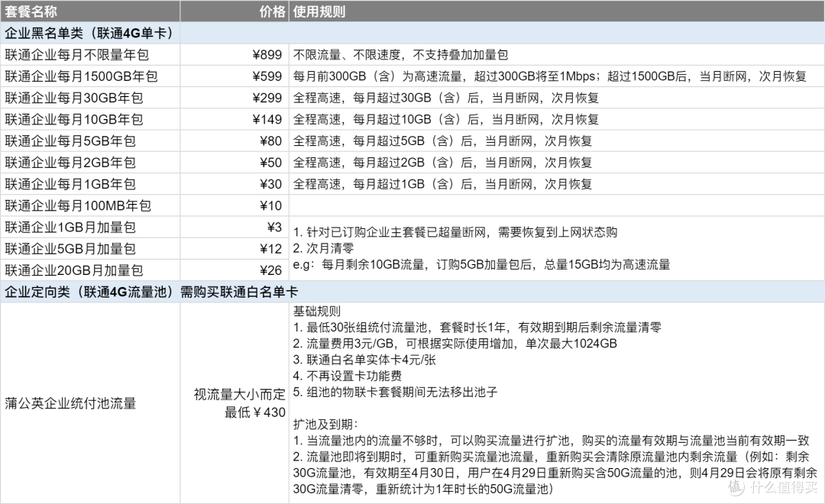Select the 联通企业每月100MB年包 cell
The image size is (825, 504).
(90, 205)
